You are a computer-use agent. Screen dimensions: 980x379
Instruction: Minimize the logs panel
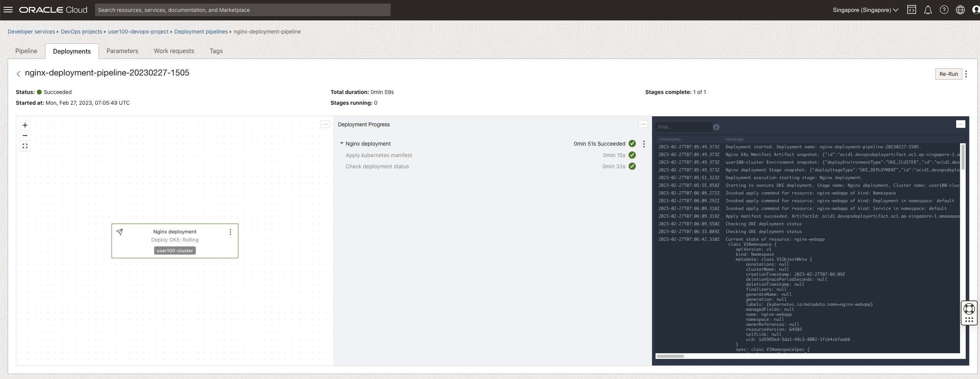[961, 124]
